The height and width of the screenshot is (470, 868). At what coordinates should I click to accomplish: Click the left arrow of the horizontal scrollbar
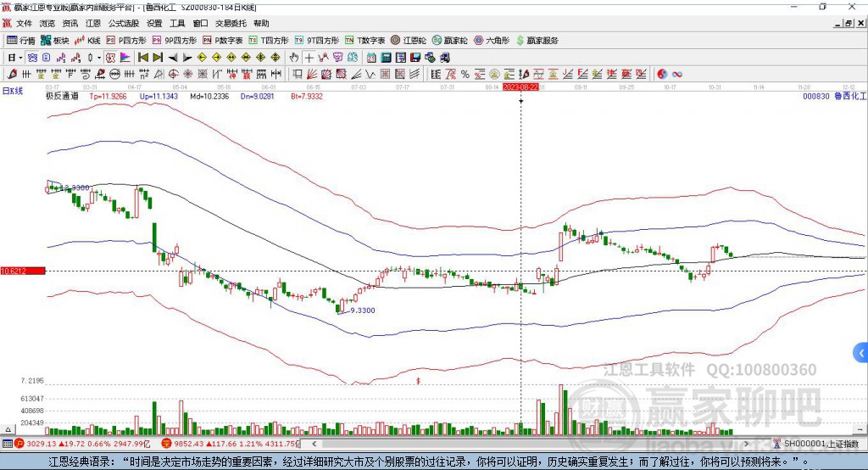click(314, 444)
